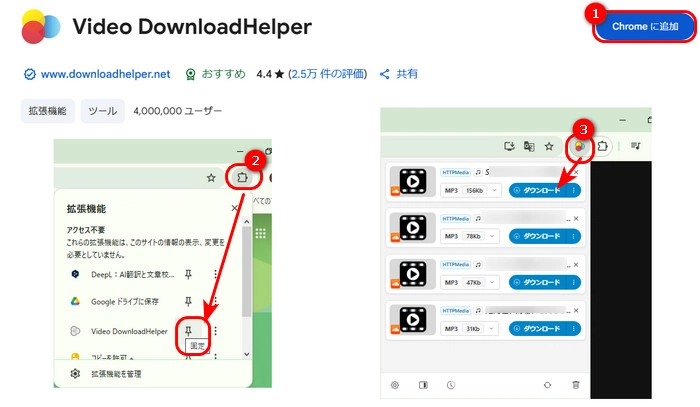Click the sidebar panel icon at the panel bottom
This screenshot has height=407, width=700.
(x=423, y=385)
